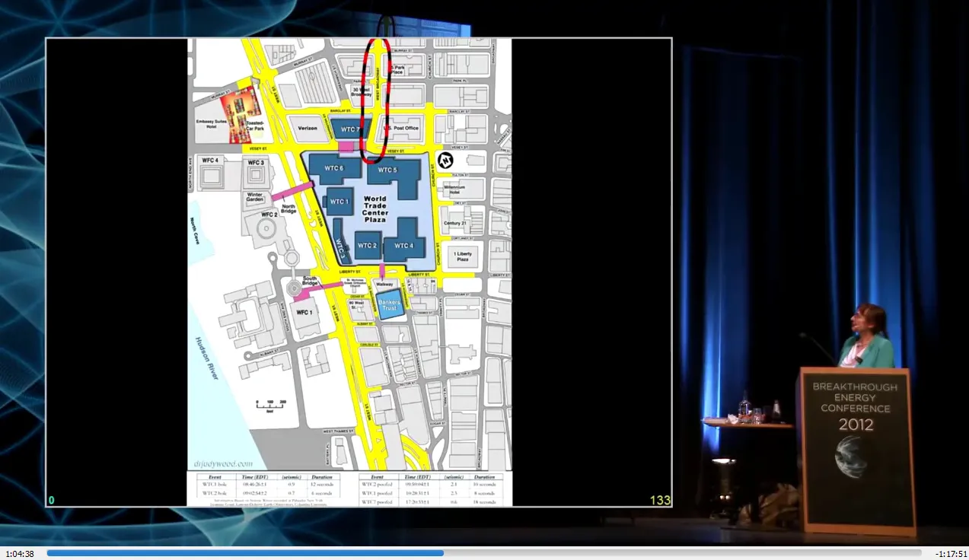Click the Century 21 label
This screenshot has height=560, width=969.
[x=455, y=222]
